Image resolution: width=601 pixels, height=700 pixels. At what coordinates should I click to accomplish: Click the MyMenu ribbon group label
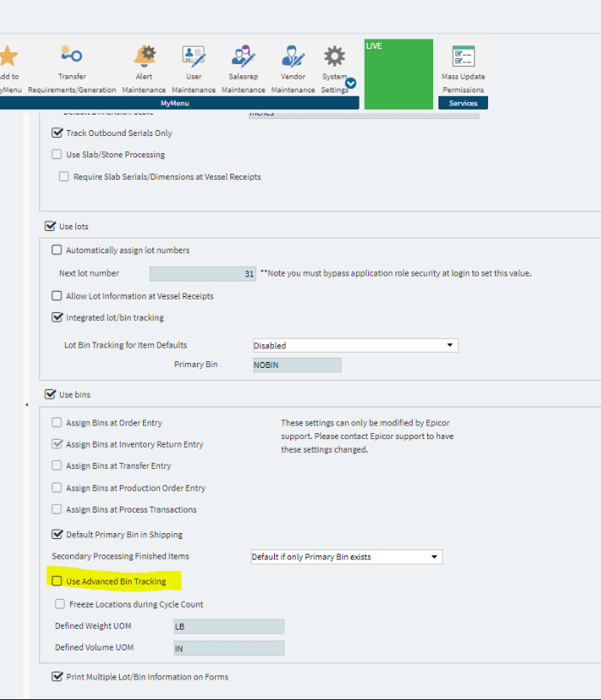tap(174, 103)
